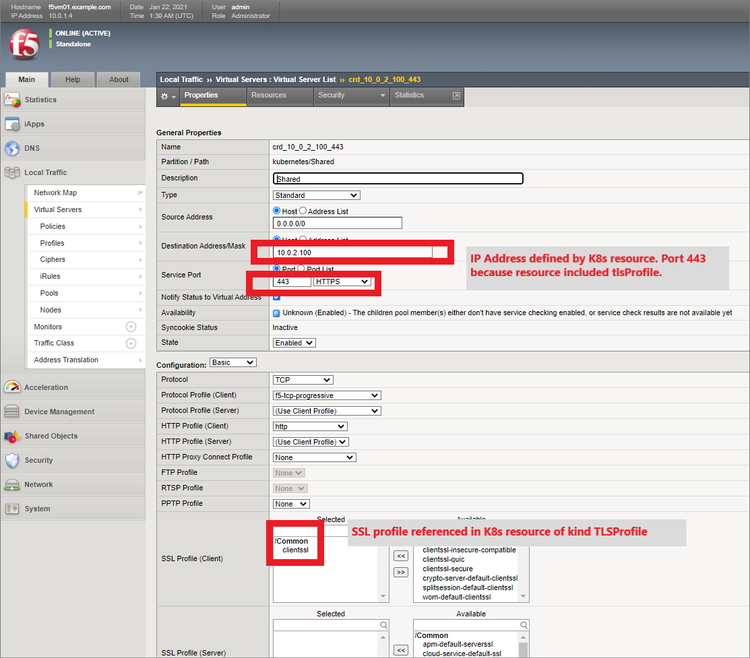Click the Description text field
This screenshot has height=658, width=750.
coord(398,179)
